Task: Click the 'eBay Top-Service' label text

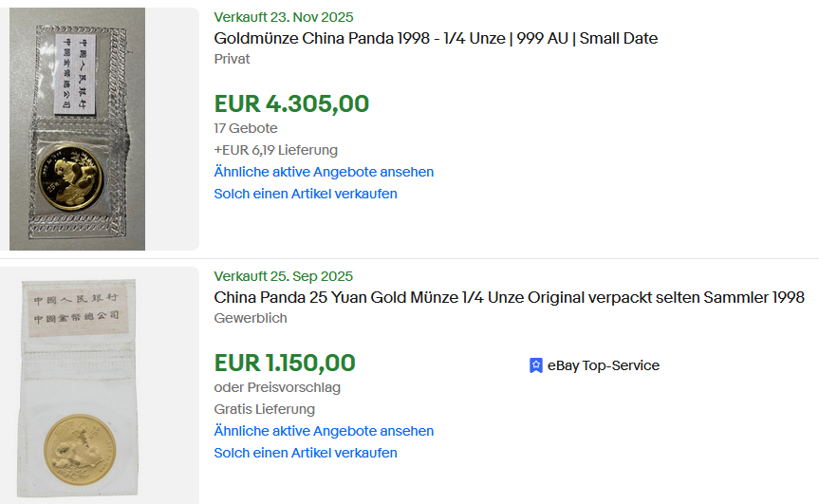Action: coord(603,365)
